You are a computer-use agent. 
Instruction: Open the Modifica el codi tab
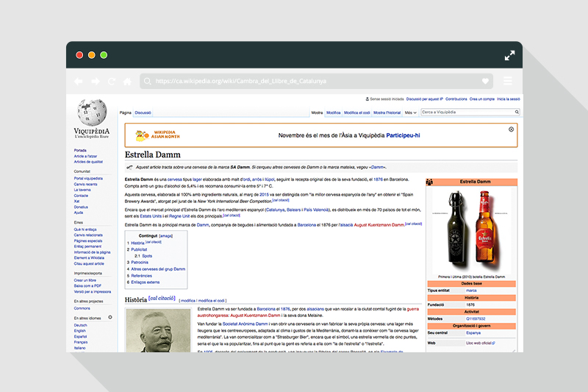tap(357, 113)
